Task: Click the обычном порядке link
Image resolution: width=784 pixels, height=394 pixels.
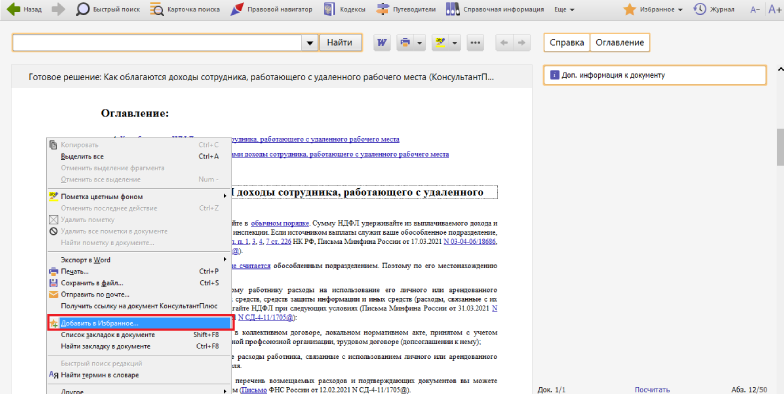Action: (x=280, y=224)
